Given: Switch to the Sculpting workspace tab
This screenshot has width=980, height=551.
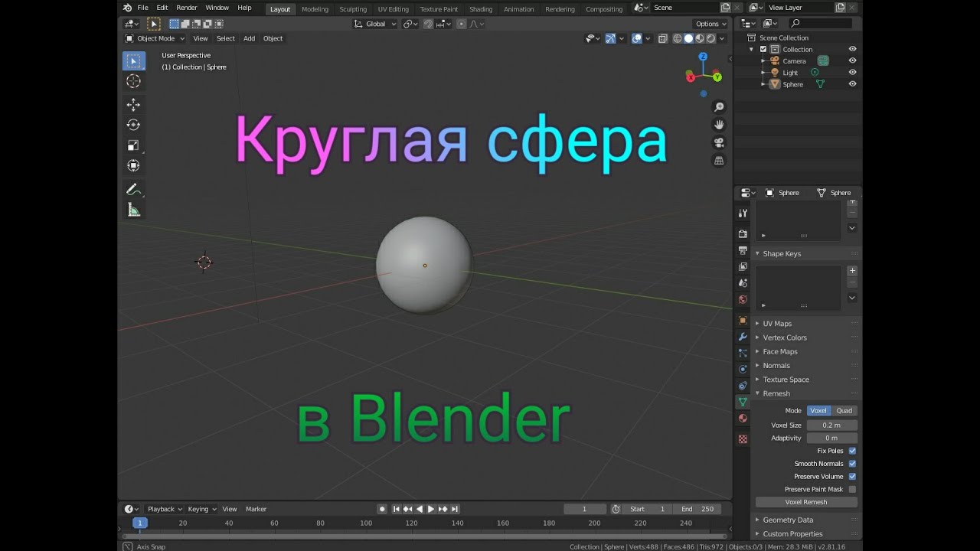Looking at the screenshot, I should (x=353, y=9).
